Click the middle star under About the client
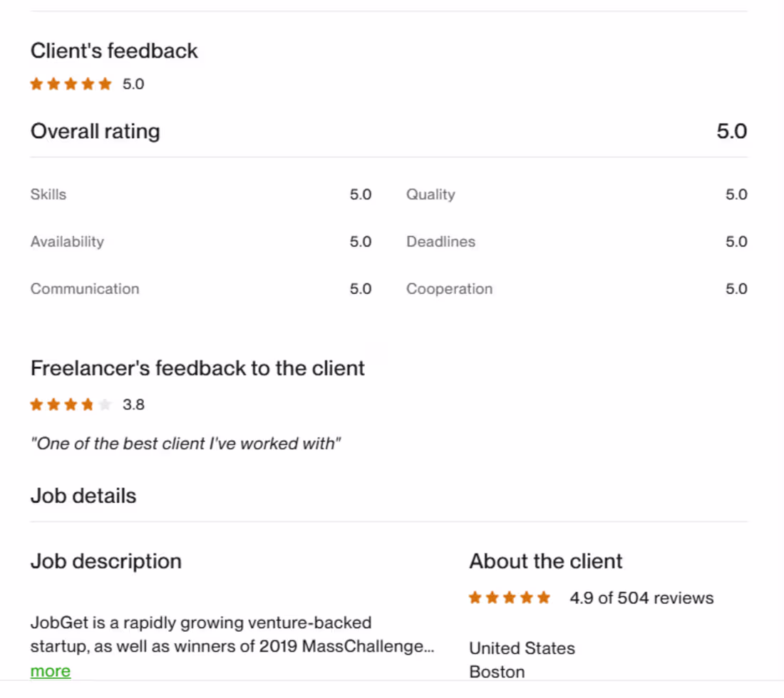784x698 pixels. (x=510, y=598)
